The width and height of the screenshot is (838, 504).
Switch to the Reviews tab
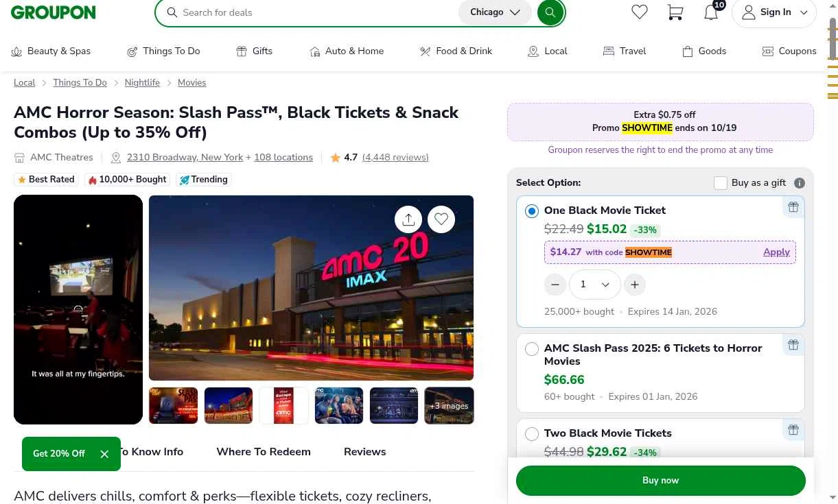(x=364, y=452)
